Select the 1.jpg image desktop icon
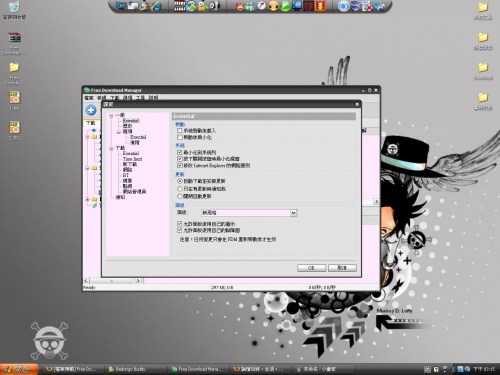Screen dimensions: 500x375 (x=14, y=97)
